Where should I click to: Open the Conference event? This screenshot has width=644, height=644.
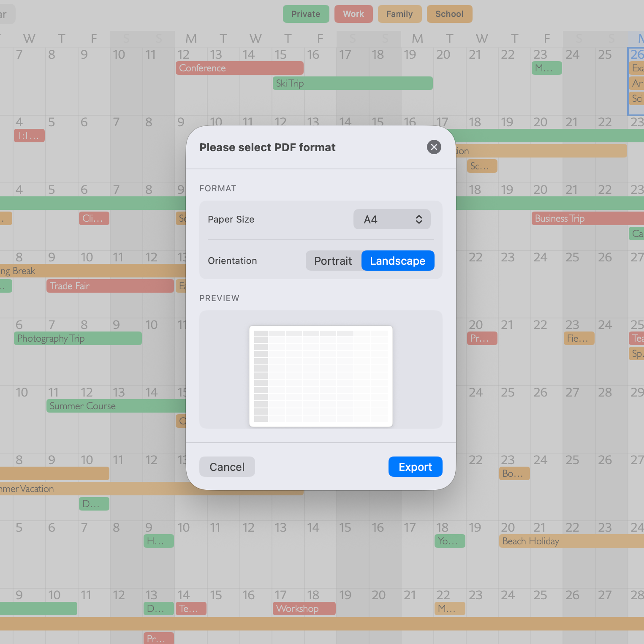pyautogui.click(x=239, y=68)
